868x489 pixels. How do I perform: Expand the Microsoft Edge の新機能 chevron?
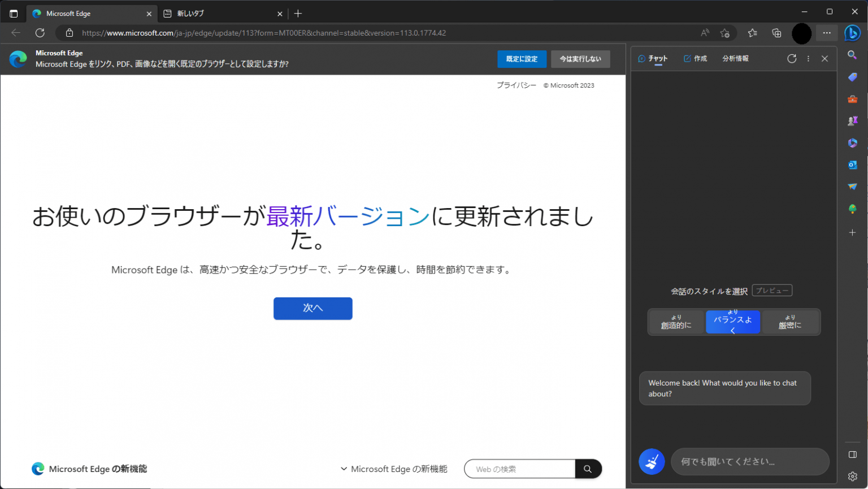pyautogui.click(x=344, y=469)
